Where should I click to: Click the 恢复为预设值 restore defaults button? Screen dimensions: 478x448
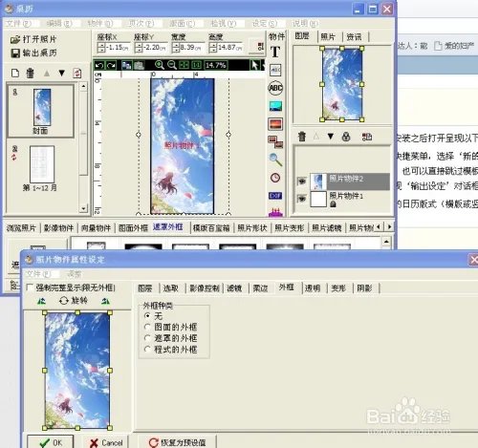click(177, 442)
